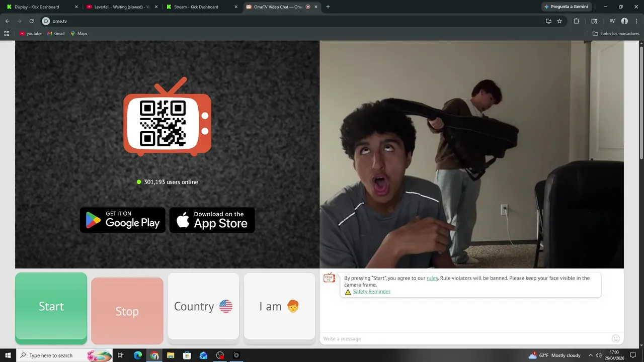Click the Chrome taskbar icon
Image resolution: width=644 pixels, height=362 pixels.
click(x=154, y=355)
